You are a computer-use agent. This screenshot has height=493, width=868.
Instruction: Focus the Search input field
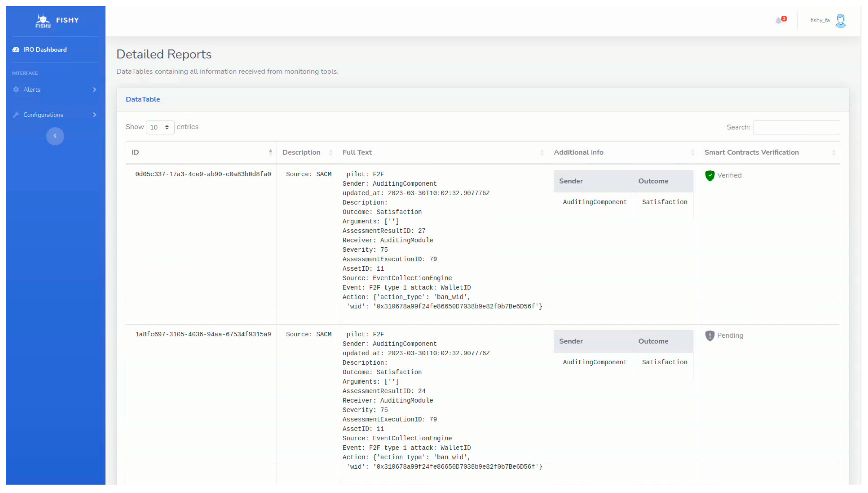click(796, 127)
